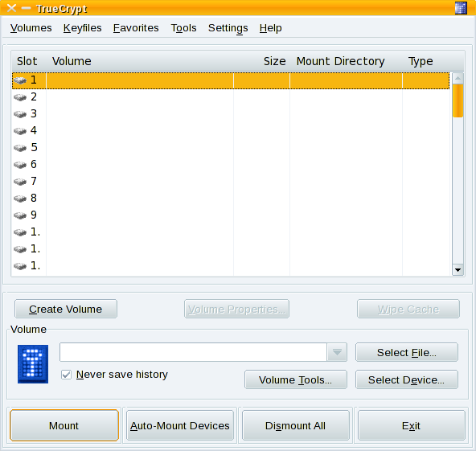Open the Volumes menu
The height and width of the screenshot is (451, 476).
pyautogui.click(x=31, y=28)
